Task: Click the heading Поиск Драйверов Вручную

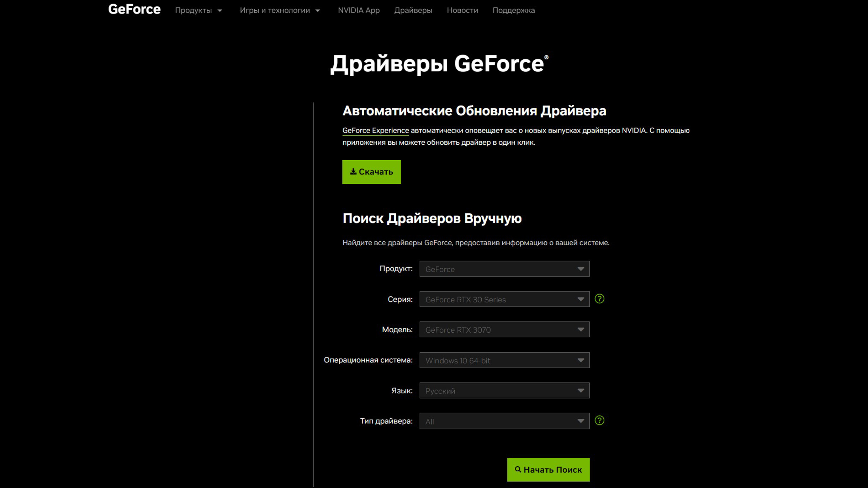Action: coord(432,219)
